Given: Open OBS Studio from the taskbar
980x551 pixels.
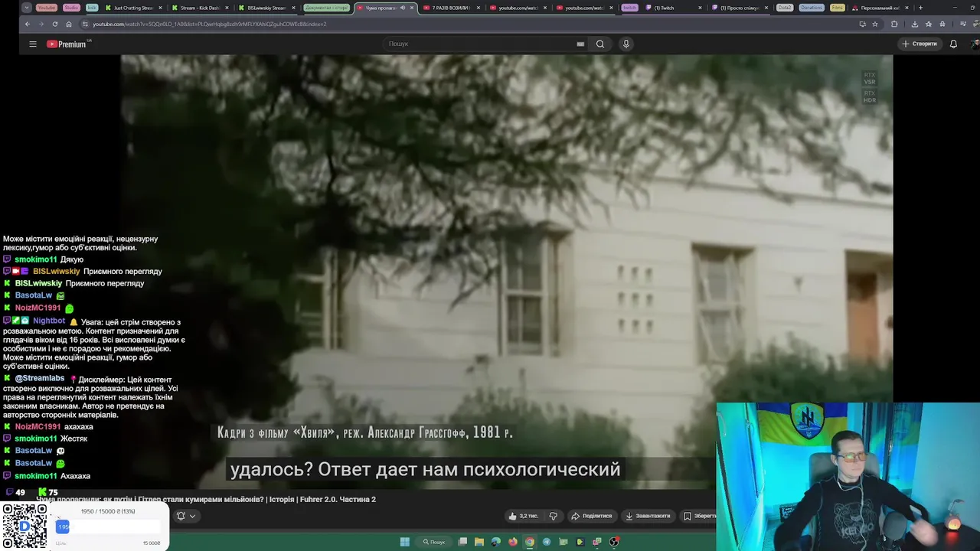Looking at the screenshot, I should pyautogui.click(x=614, y=542).
